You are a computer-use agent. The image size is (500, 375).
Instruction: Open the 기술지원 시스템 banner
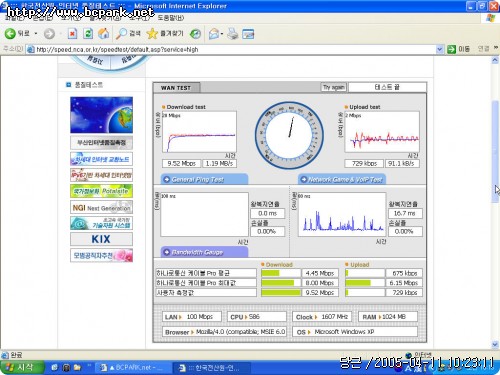(x=101, y=223)
